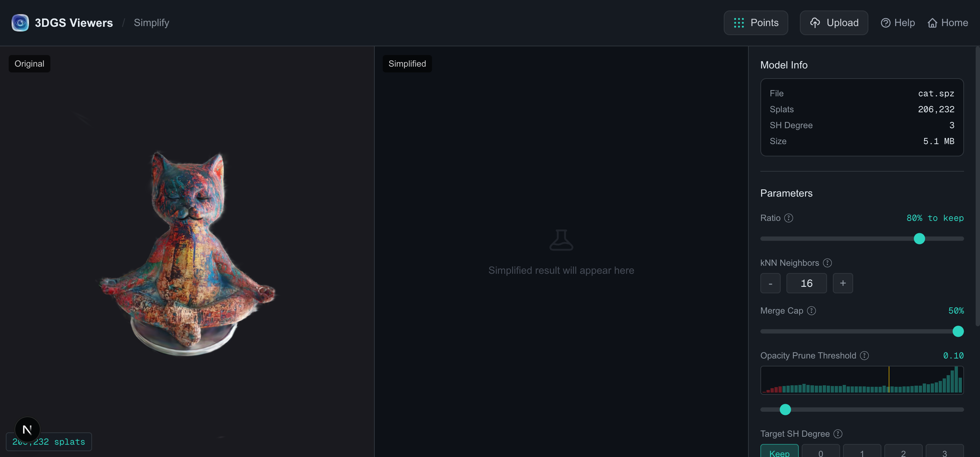Decrease kNN Neighbors with minus button
Viewport: 980px width, 457px height.
(x=771, y=283)
